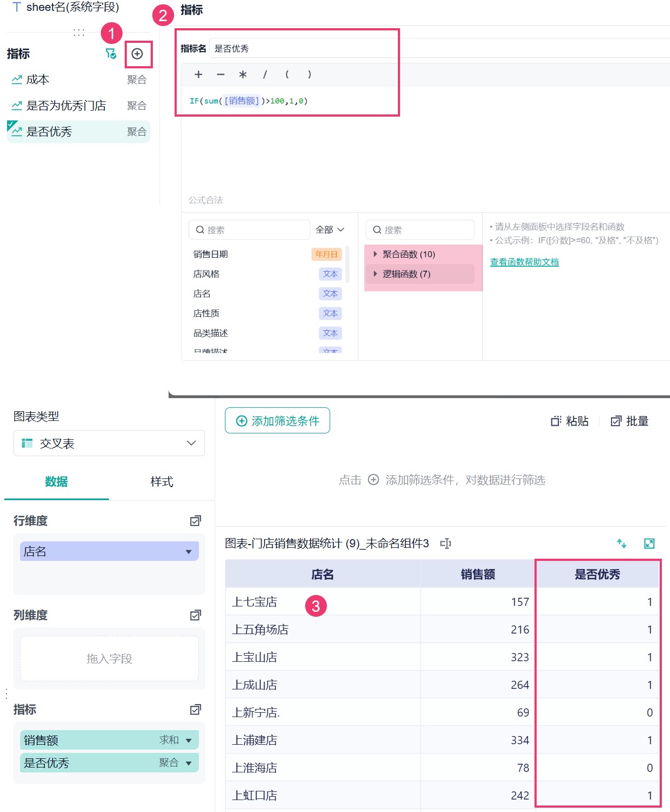Viewport: 670px width, 812px height.
Task: Click the 添加筛选条件 button
Action: coord(278,421)
